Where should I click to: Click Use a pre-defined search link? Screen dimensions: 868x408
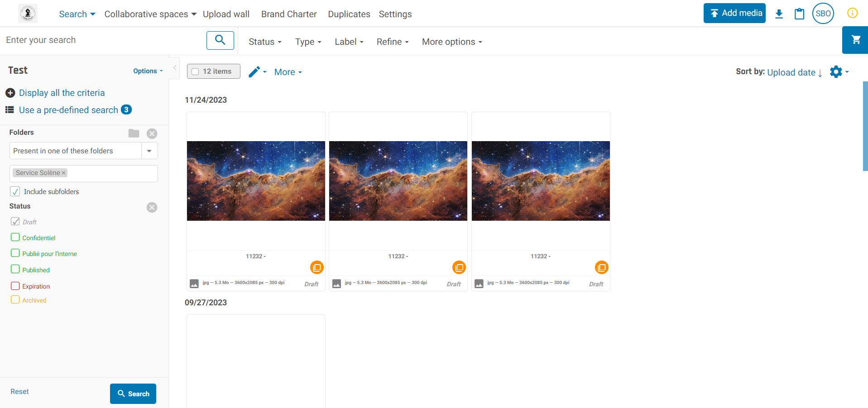point(68,110)
